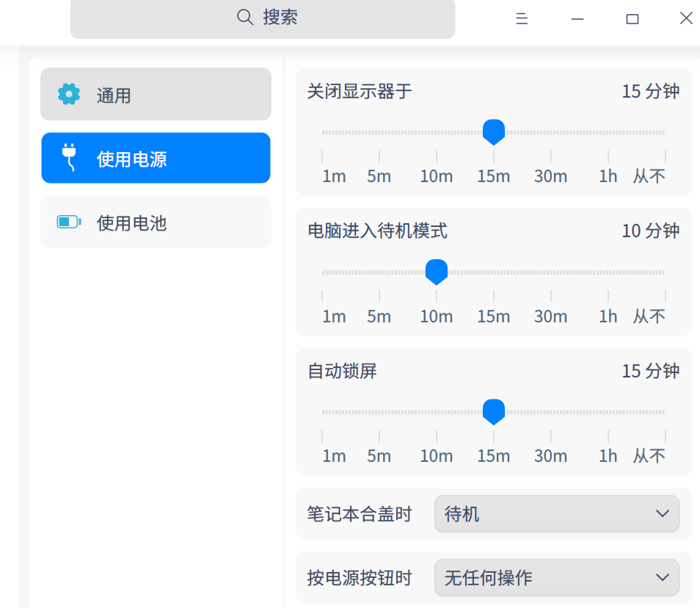Select the 使用电源 section
Image resolution: width=700 pixels, height=608 pixels.
(x=156, y=158)
